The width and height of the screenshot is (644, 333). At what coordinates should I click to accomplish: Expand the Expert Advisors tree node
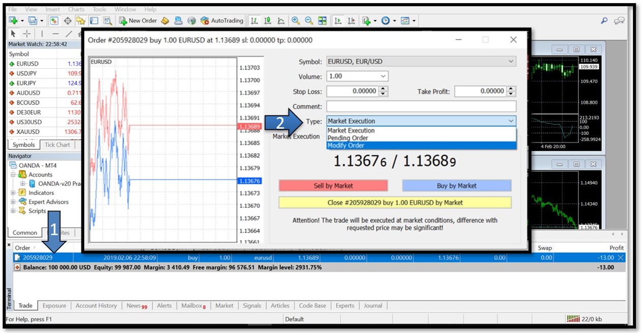pos(13,202)
